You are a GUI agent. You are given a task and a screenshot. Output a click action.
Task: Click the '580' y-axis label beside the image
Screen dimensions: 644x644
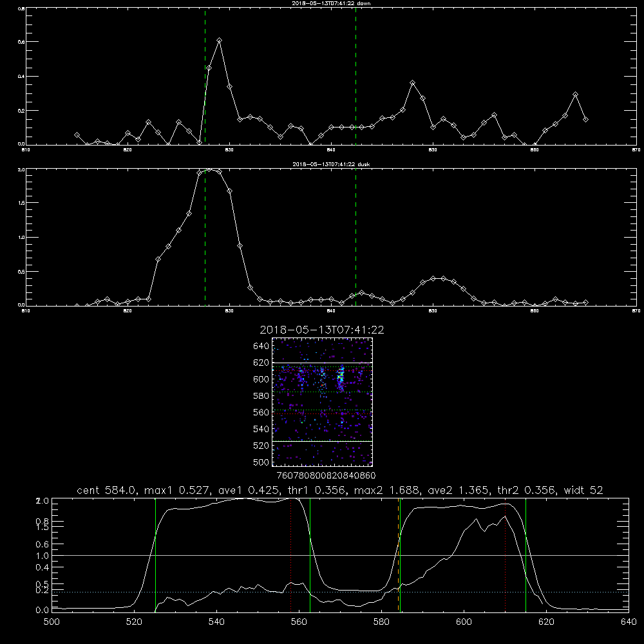pyautogui.click(x=261, y=396)
